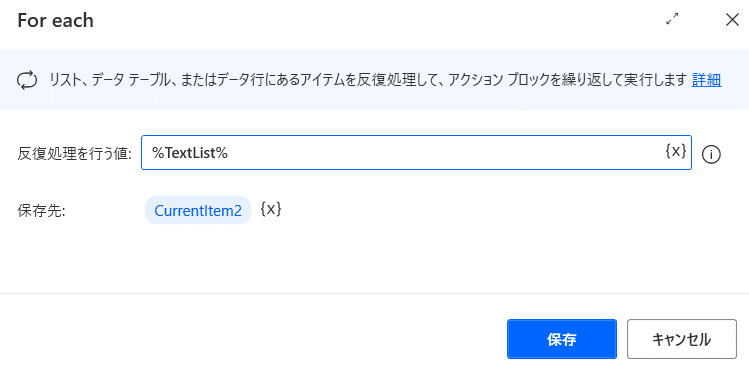Click the info icon beside value field
Image resolution: width=749 pixels, height=370 pixels.
click(711, 154)
